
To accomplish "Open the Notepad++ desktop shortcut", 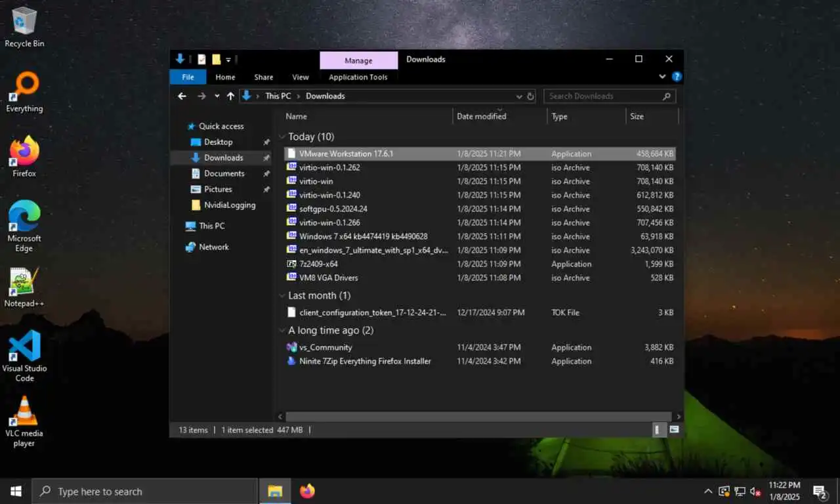I will tap(24, 287).
